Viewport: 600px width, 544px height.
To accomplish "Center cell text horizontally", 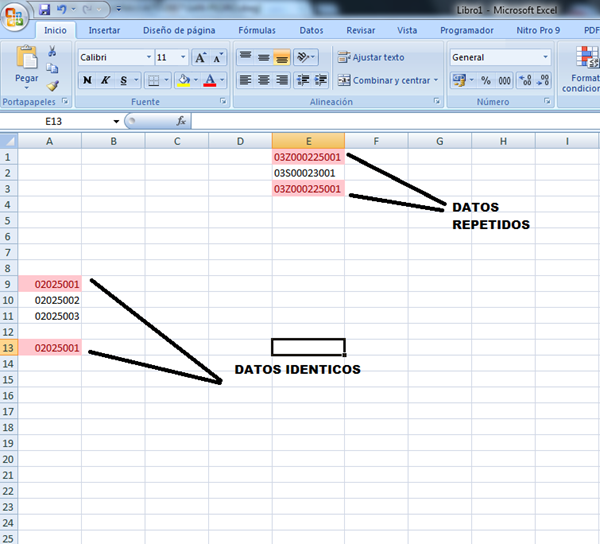I will 264,80.
